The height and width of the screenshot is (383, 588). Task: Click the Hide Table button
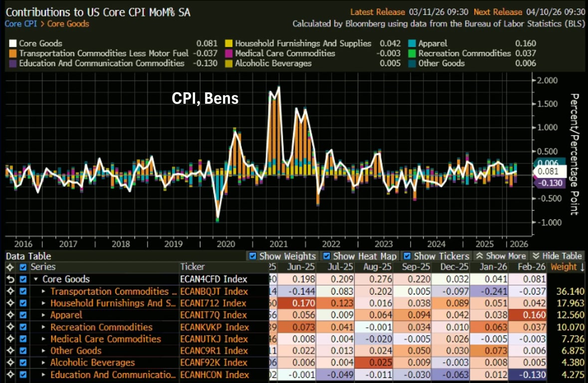[557, 256]
